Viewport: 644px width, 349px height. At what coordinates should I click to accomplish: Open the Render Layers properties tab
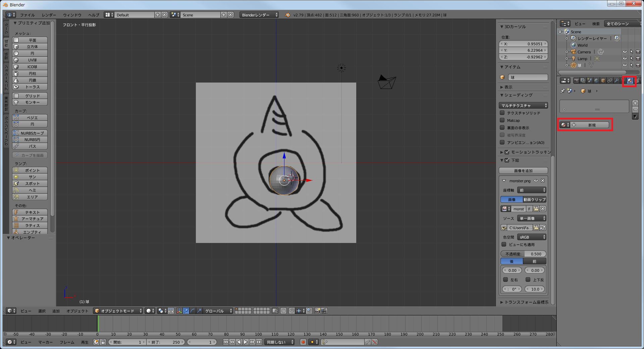583,81
